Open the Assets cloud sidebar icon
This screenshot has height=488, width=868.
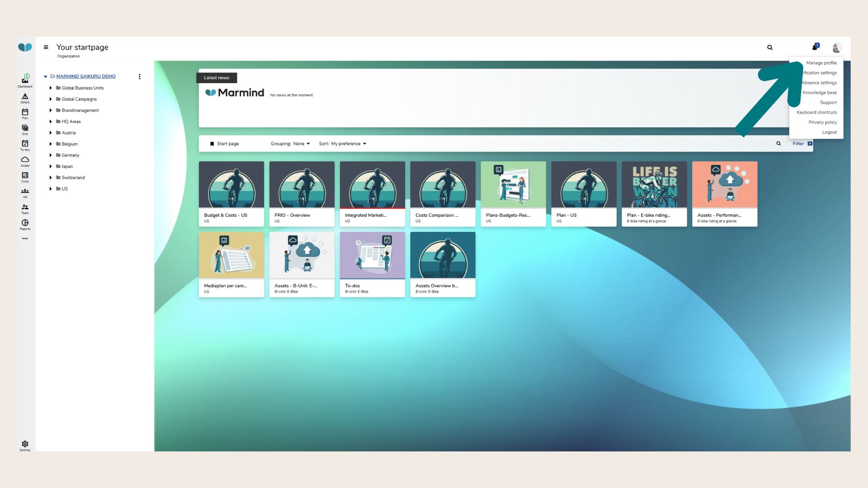pyautogui.click(x=25, y=160)
